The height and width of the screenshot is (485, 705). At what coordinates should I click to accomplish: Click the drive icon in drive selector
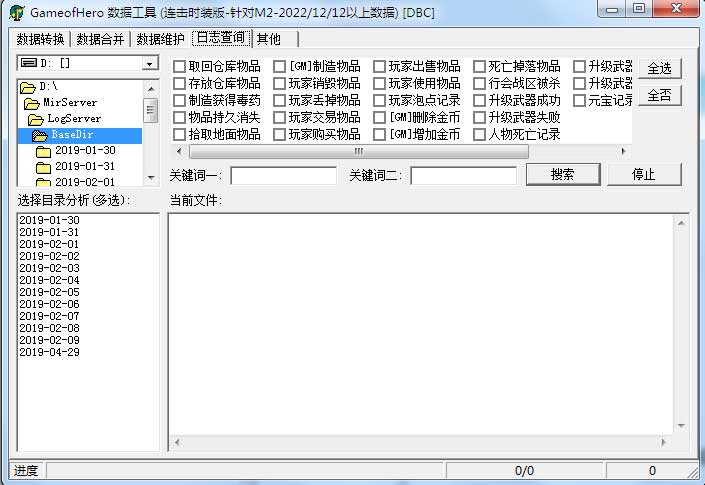(29, 62)
